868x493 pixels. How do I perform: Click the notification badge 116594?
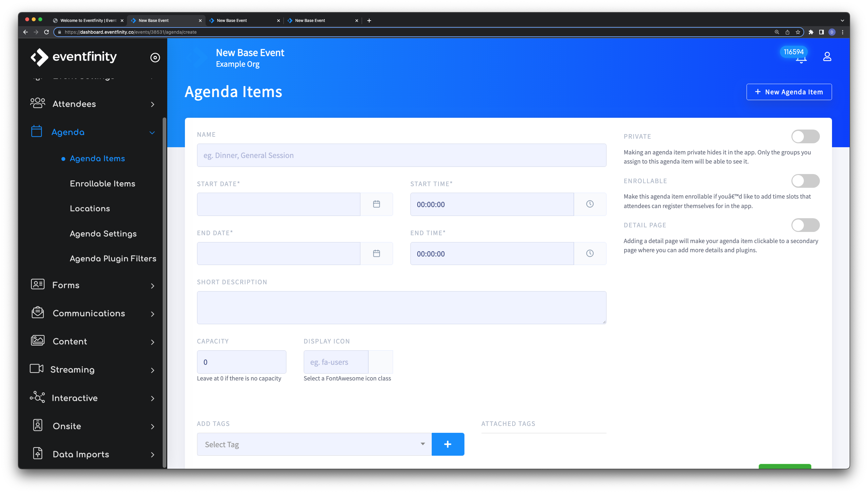pyautogui.click(x=793, y=52)
